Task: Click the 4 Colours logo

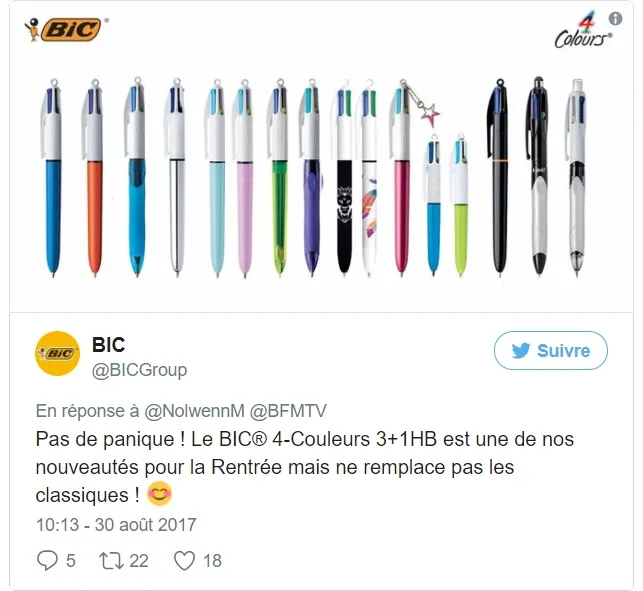Action: pyautogui.click(x=583, y=32)
